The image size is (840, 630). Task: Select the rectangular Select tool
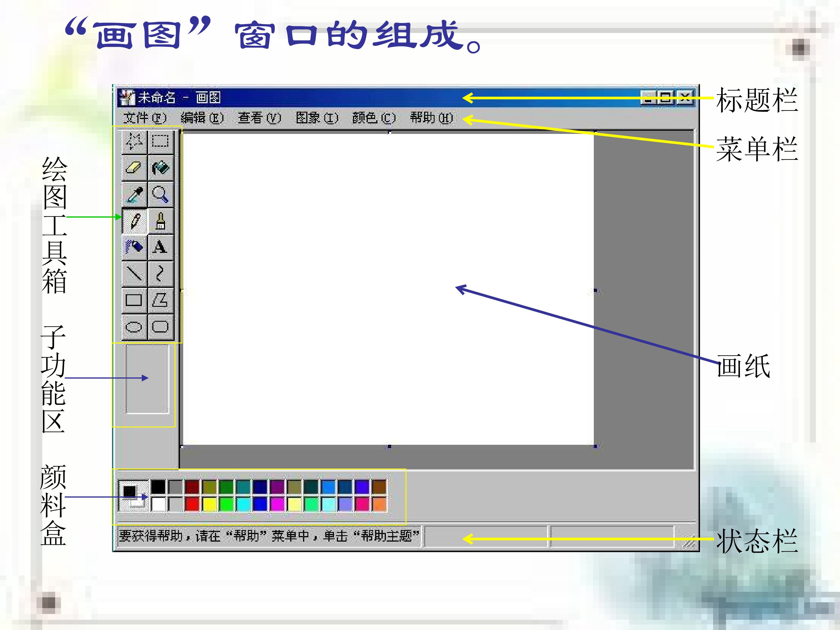click(x=160, y=141)
